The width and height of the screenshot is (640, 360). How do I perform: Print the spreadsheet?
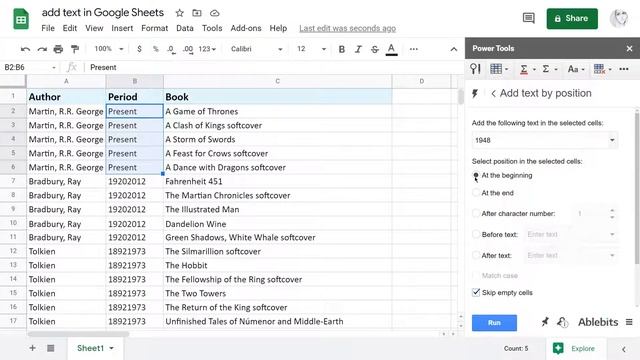pyautogui.click(x=58, y=49)
